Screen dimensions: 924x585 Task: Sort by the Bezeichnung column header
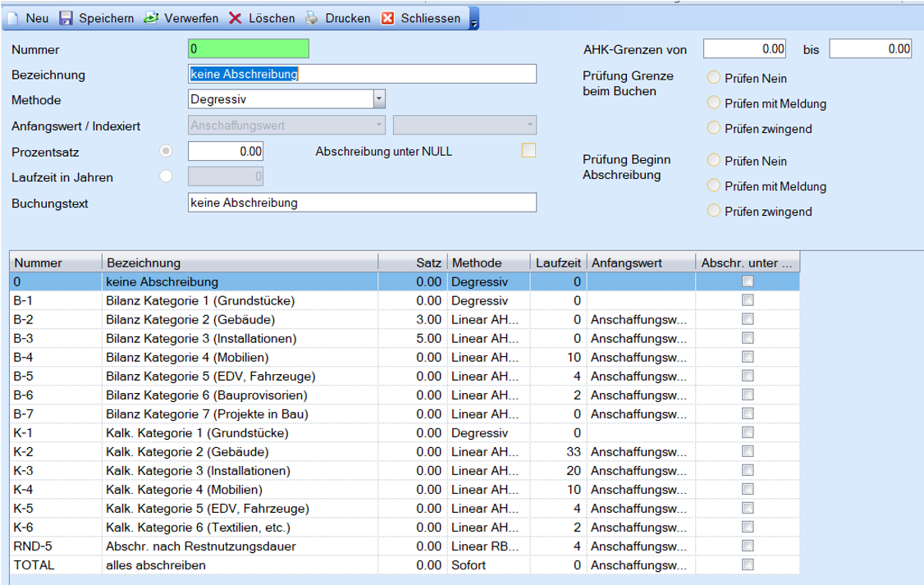[239, 263]
